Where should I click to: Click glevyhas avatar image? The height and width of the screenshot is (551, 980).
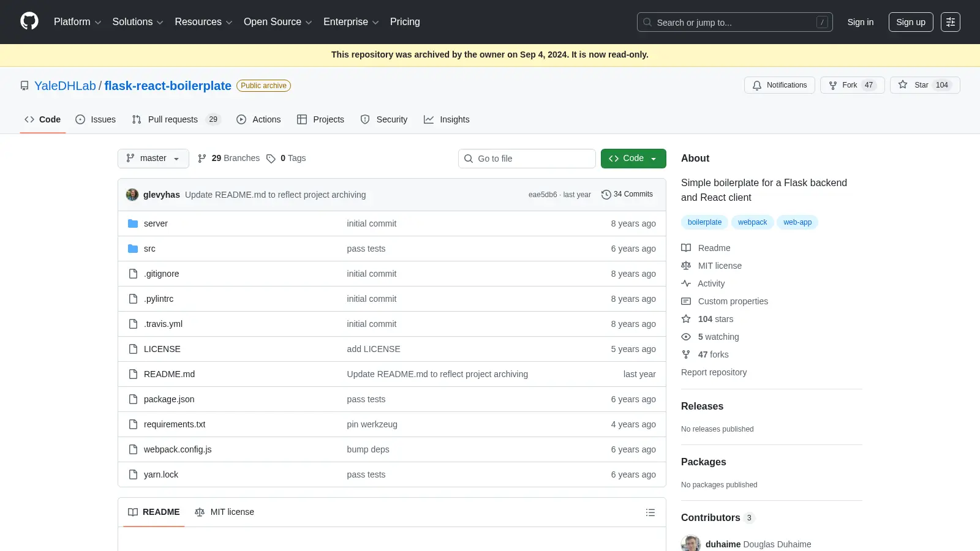pyautogui.click(x=132, y=195)
